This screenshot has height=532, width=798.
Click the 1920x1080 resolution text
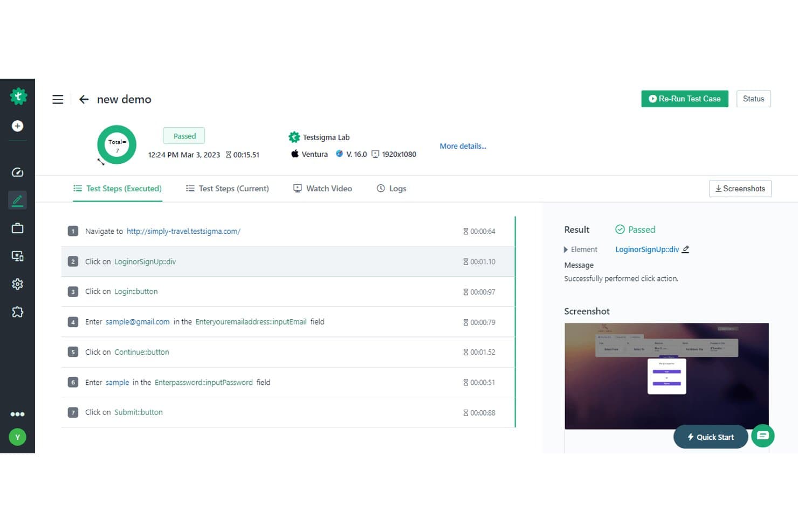[x=399, y=154]
